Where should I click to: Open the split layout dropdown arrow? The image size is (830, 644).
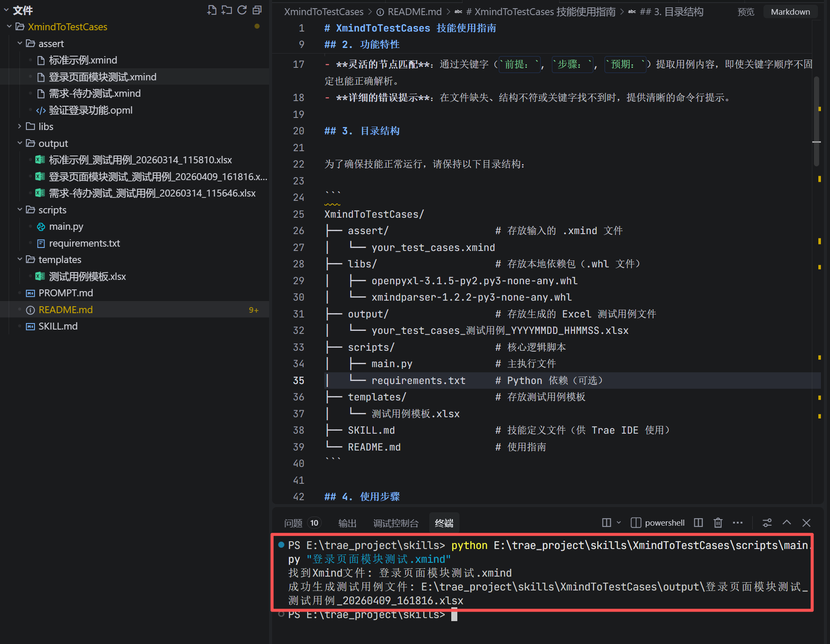(x=618, y=523)
